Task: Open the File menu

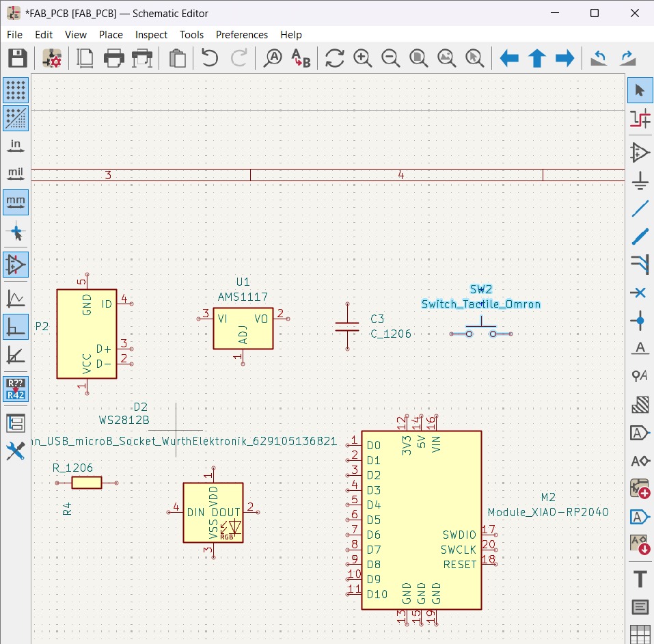Action: click(14, 35)
